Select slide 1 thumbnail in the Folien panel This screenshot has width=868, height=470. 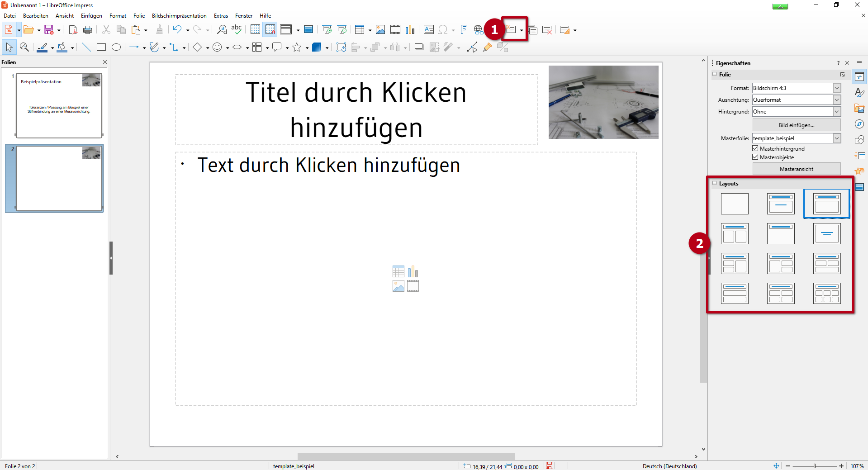coord(59,105)
